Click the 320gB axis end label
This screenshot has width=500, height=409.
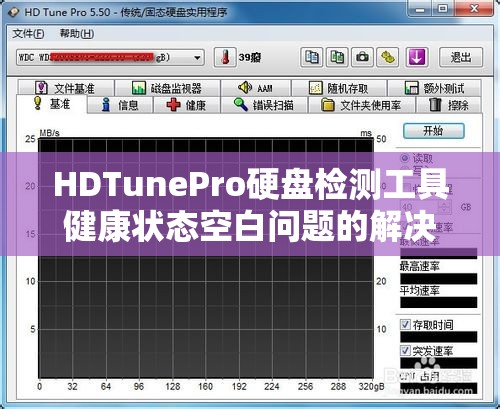371,387
